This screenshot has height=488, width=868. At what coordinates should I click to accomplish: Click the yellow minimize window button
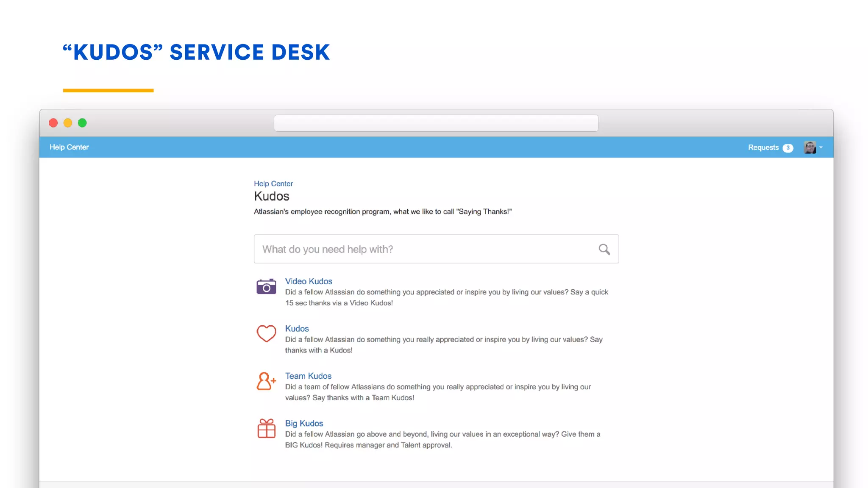68,123
